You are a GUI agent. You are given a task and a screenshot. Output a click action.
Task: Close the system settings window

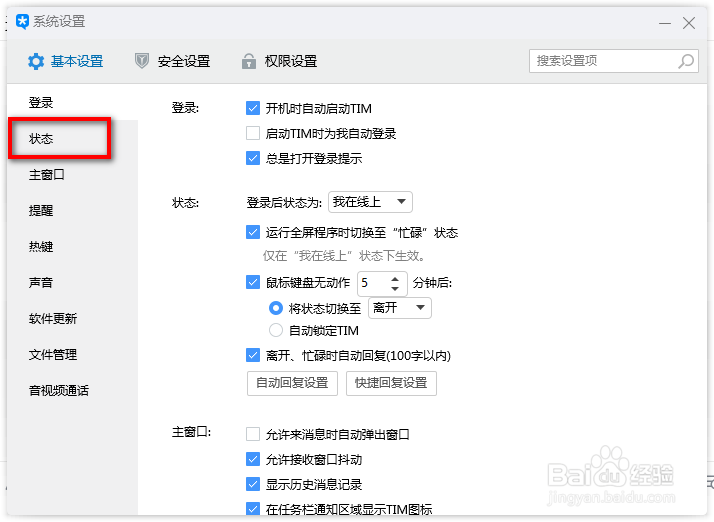tap(689, 22)
